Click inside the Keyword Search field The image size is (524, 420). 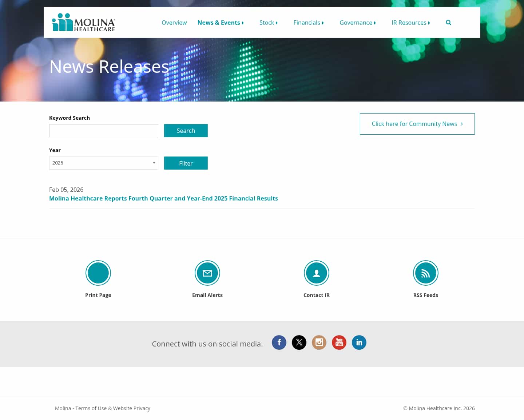click(x=103, y=131)
